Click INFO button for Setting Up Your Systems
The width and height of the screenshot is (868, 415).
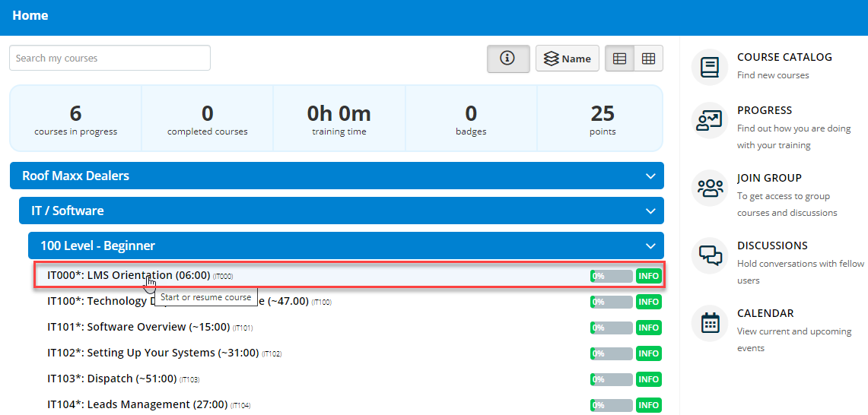(648, 353)
